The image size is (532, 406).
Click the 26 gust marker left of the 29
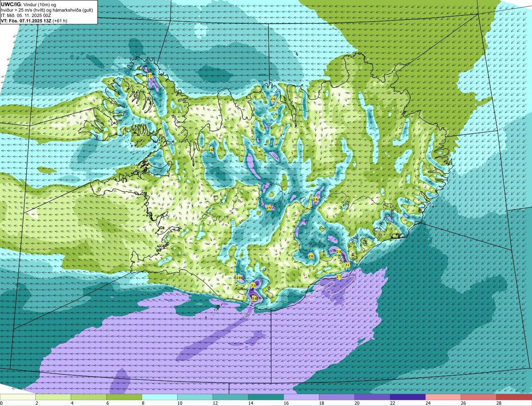coord(311,256)
